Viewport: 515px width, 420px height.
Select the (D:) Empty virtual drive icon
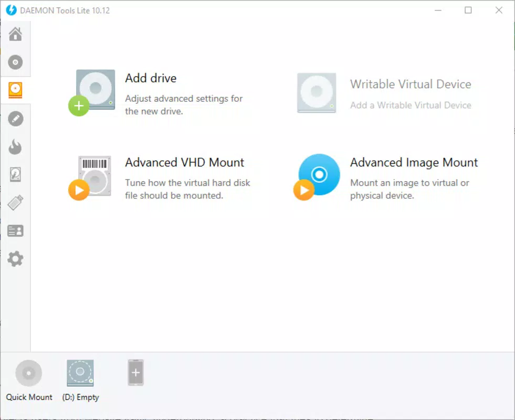click(80, 373)
